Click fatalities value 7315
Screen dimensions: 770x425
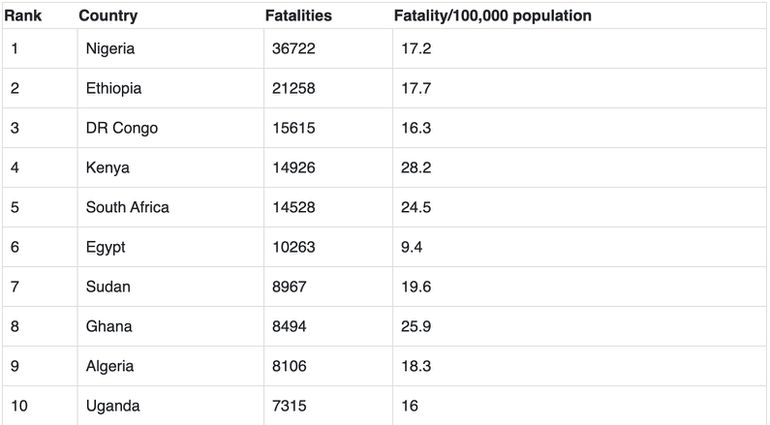(x=289, y=406)
